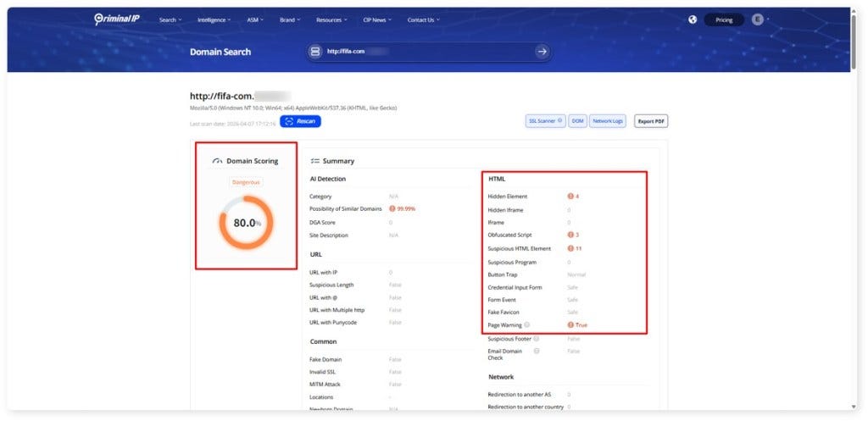The width and height of the screenshot is (868, 421).
Task: Click the Obfuscated Script warning icon
Action: click(x=570, y=235)
